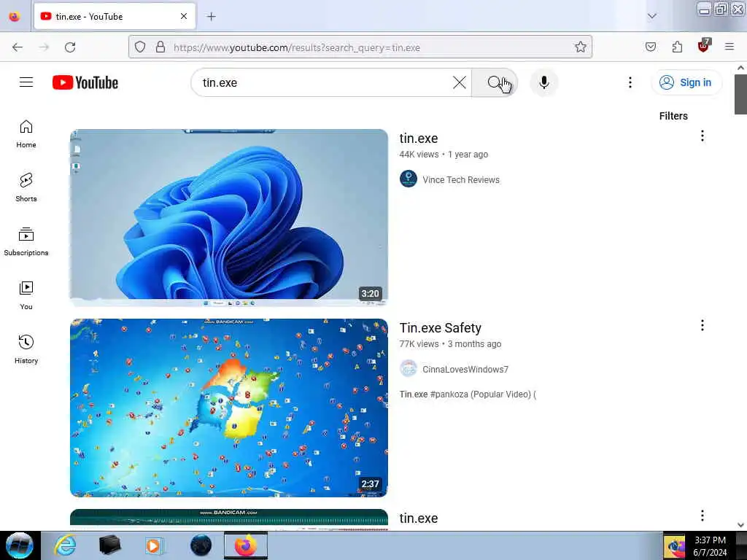Clear the search box with the X

pyautogui.click(x=460, y=82)
